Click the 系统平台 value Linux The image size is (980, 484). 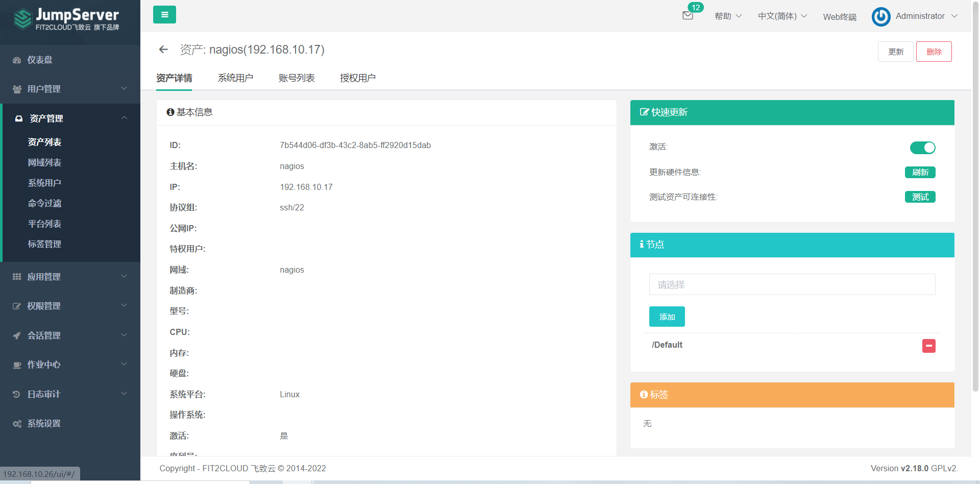click(290, 395)
